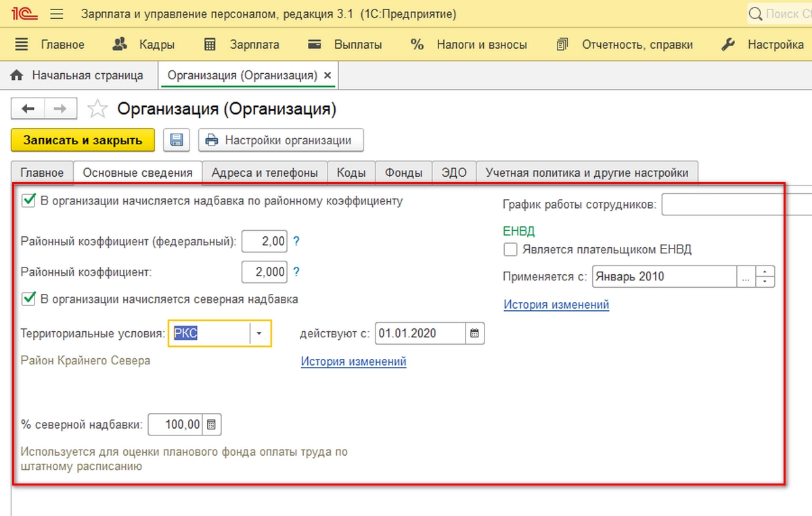Click the search magnifier icon
Screen dimensions: 812x516
pyautogui.click(x=757, y=14)
